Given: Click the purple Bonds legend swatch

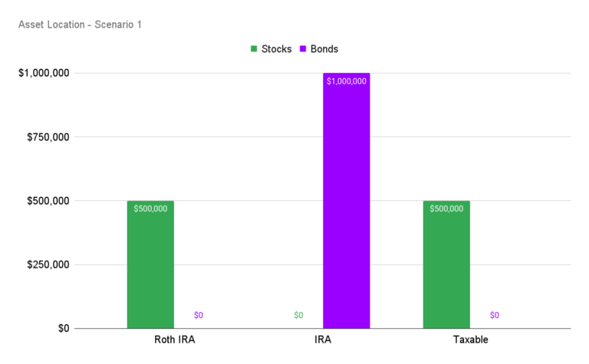Looking at the screenshot, I should point(303,49).
